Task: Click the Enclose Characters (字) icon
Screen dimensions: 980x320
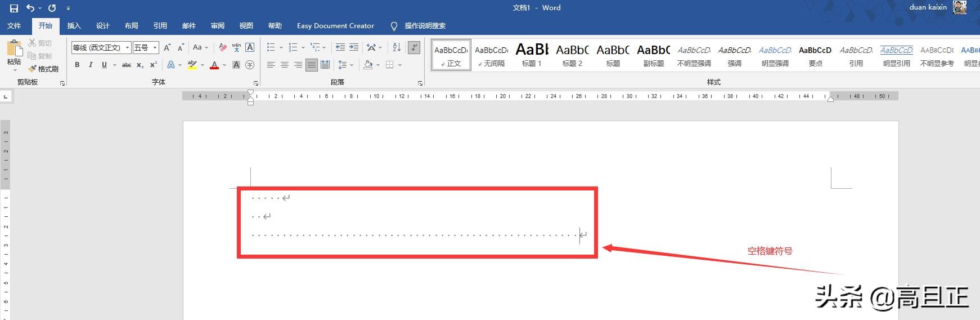Action: [x=250, y=65]
